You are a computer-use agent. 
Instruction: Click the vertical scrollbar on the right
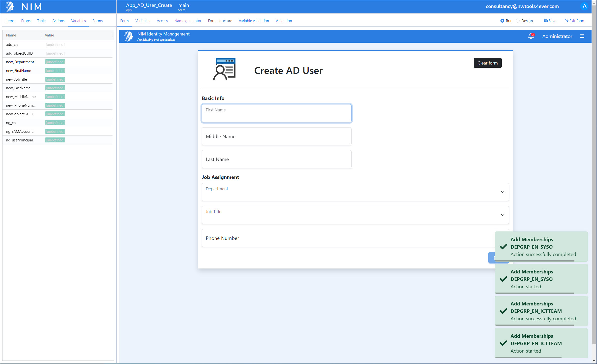click(x=594, y=174)
